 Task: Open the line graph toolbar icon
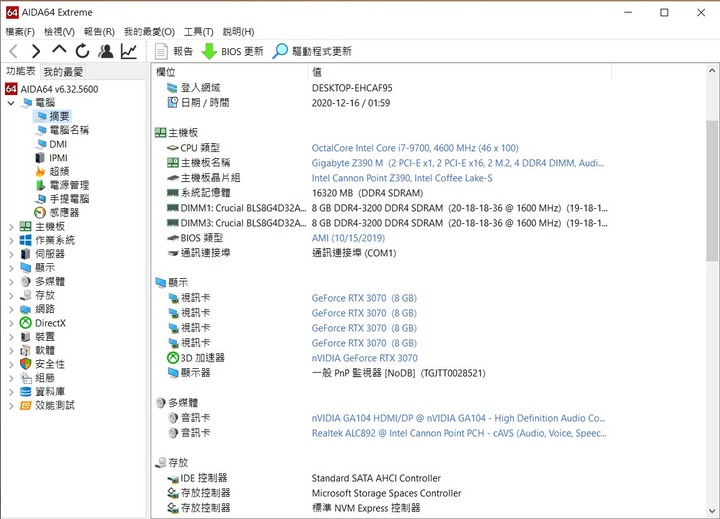pos(129,51)
